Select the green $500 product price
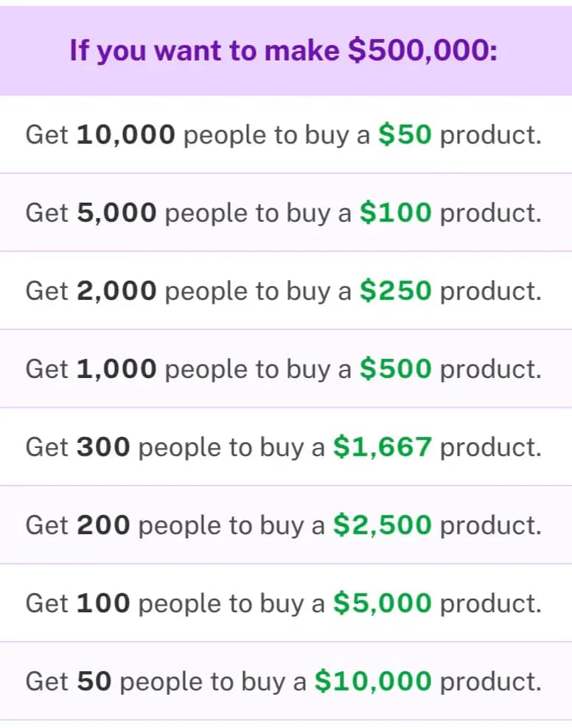The image size is (572, 728). point(395,369)
